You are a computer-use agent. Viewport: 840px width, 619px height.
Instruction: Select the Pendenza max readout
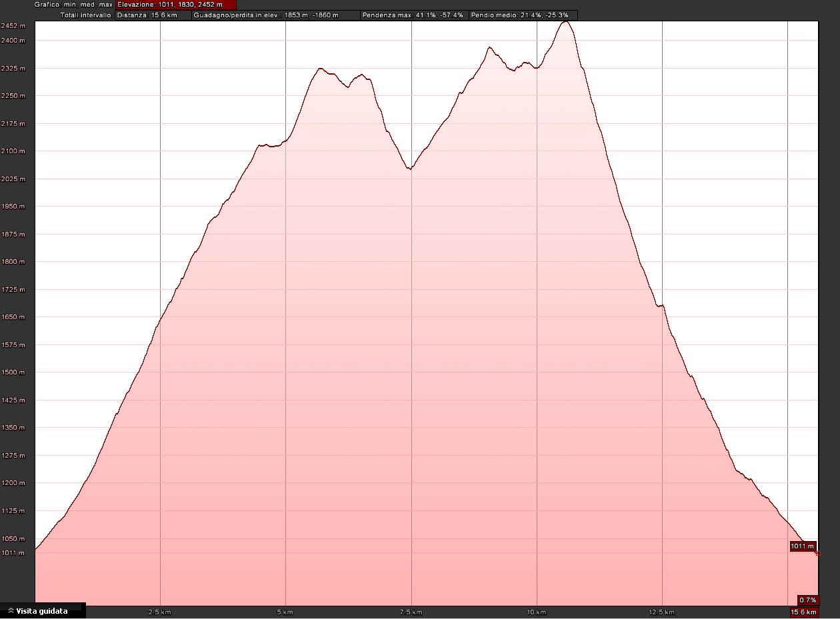(414, 15)
